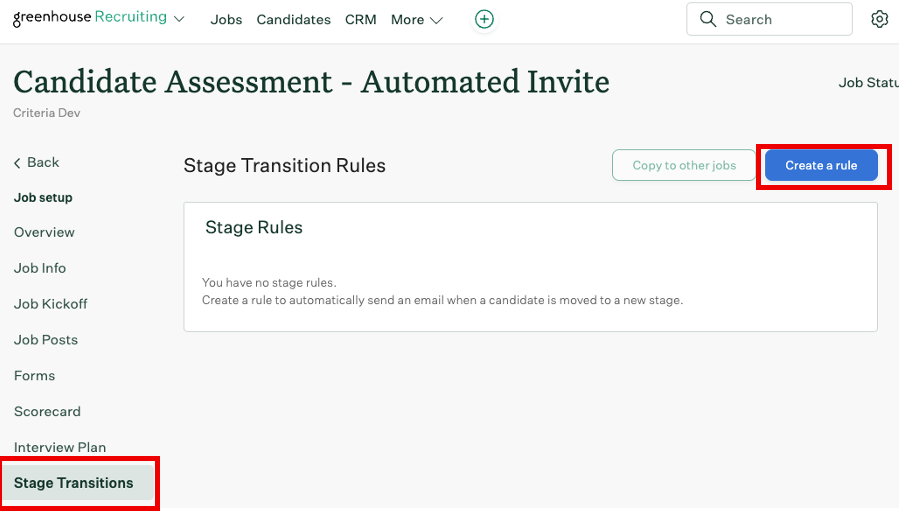The width and height of the screenshot is (899, 519).
Task: Open the CRM menu item
Action: pyautogui.click(x=360, y=19)
